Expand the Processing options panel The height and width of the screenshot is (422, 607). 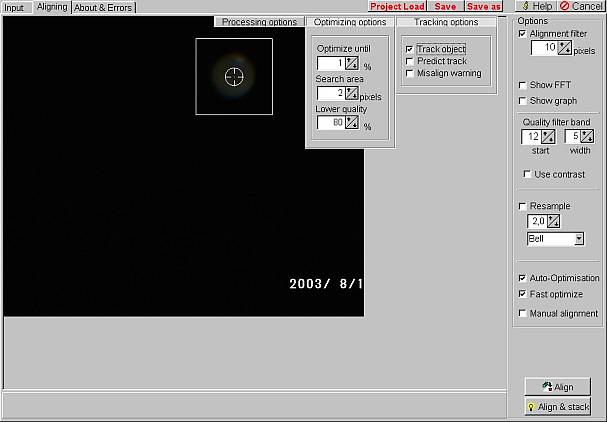pos(259,22)
